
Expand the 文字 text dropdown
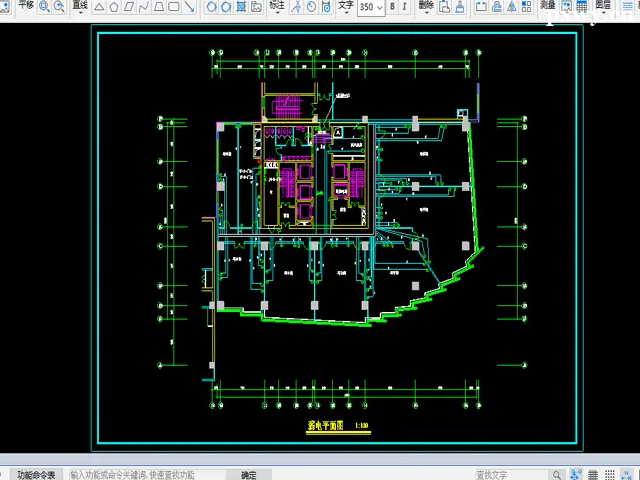pyautogui.click(x=346, y=5)
